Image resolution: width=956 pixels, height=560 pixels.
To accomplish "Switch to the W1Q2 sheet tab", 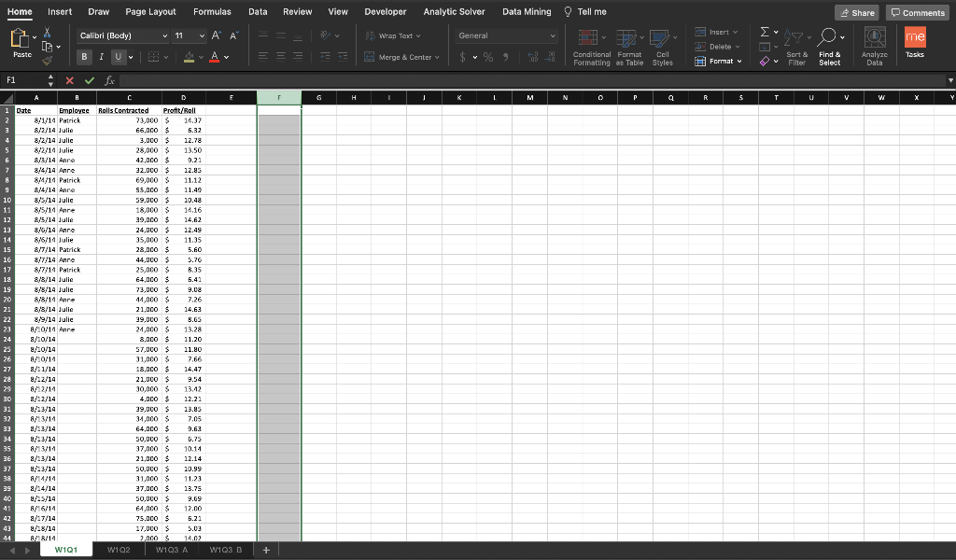I will click(x=119, y=549).
